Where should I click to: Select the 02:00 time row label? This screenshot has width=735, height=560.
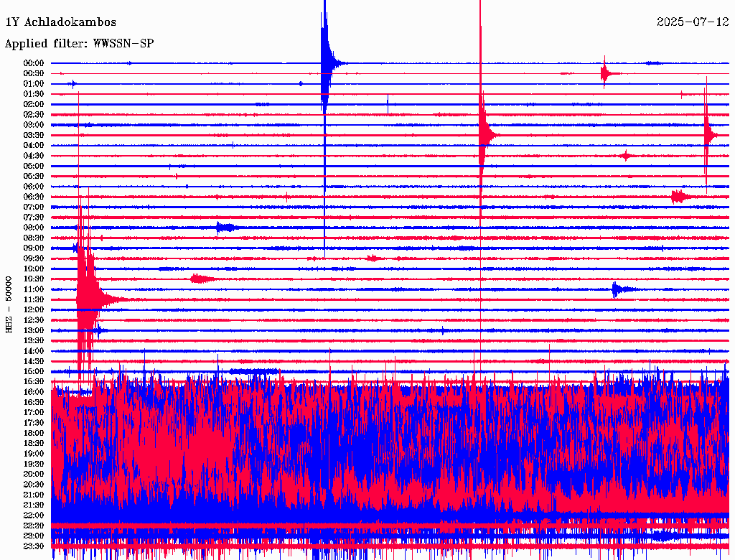[34, 105]
